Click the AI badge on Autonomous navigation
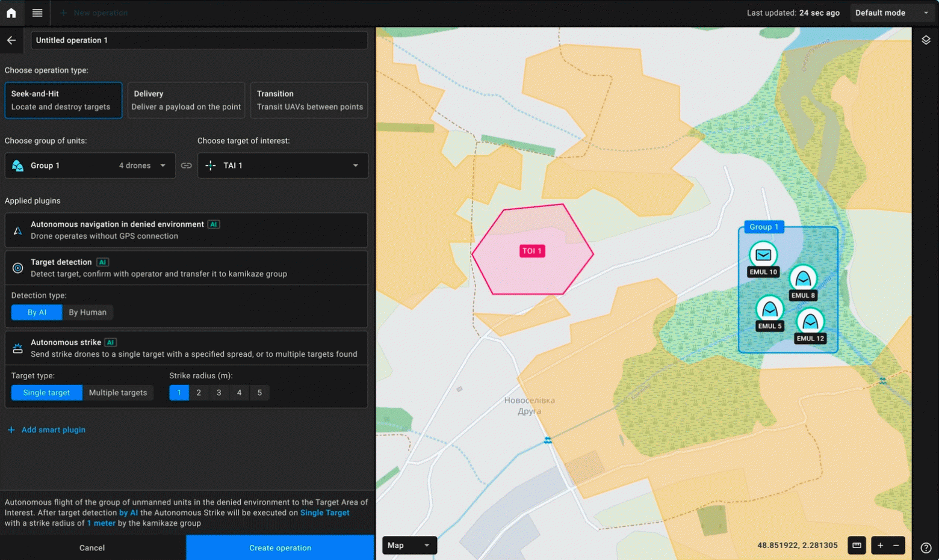 pos(214,224)
